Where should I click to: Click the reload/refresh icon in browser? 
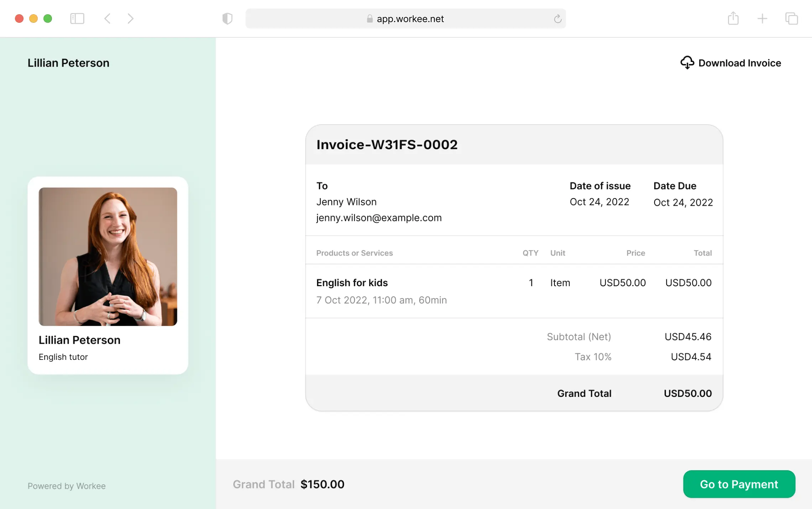point(557,19)
